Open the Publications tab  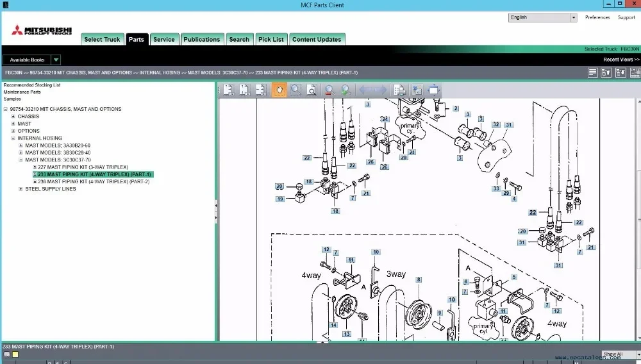(x=201, y=39)
